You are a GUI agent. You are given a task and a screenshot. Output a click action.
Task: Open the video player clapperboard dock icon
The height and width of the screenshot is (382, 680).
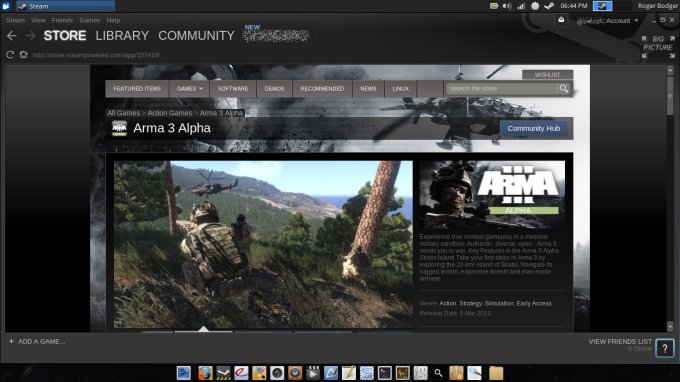[313, 373]
